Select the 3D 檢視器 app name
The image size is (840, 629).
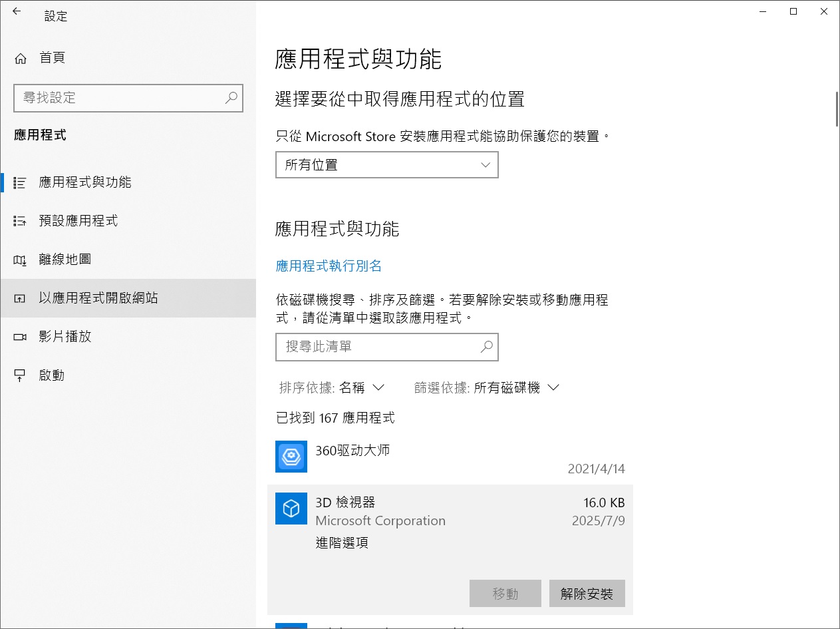[x=345, y=502]
